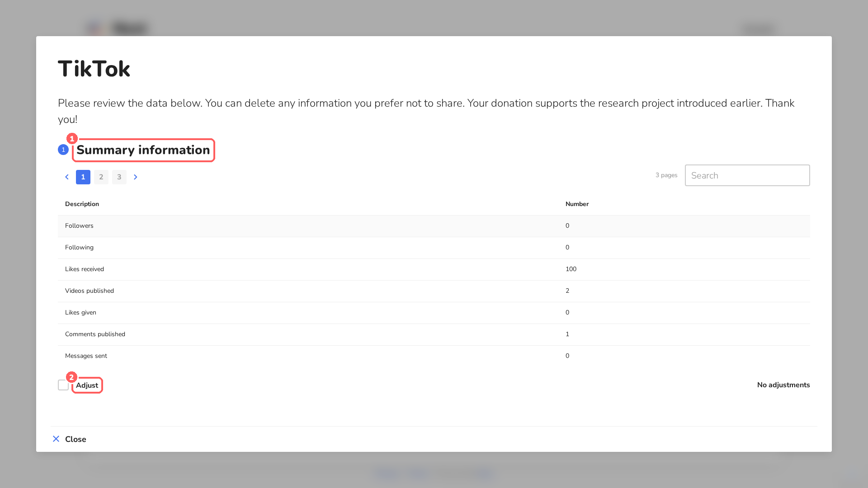
Task: Click the Followers count of 0
Action: click(567, 226)
